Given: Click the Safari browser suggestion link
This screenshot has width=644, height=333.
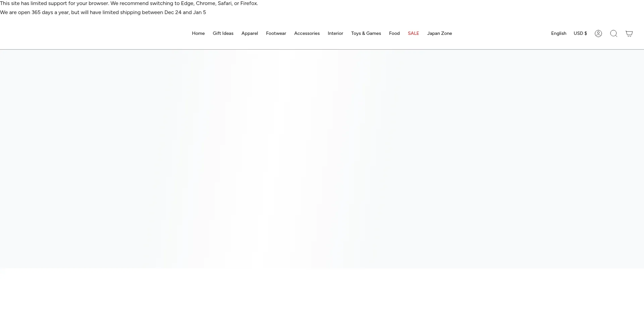Looking at the screenshot, I should (x=225, y=3).
